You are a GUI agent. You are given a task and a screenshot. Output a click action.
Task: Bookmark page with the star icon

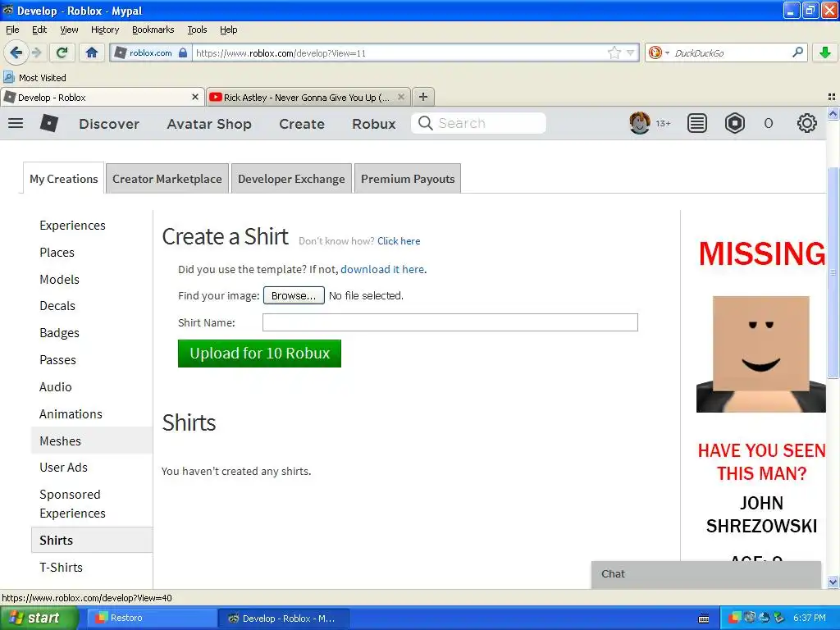click(x=614, y=52)
